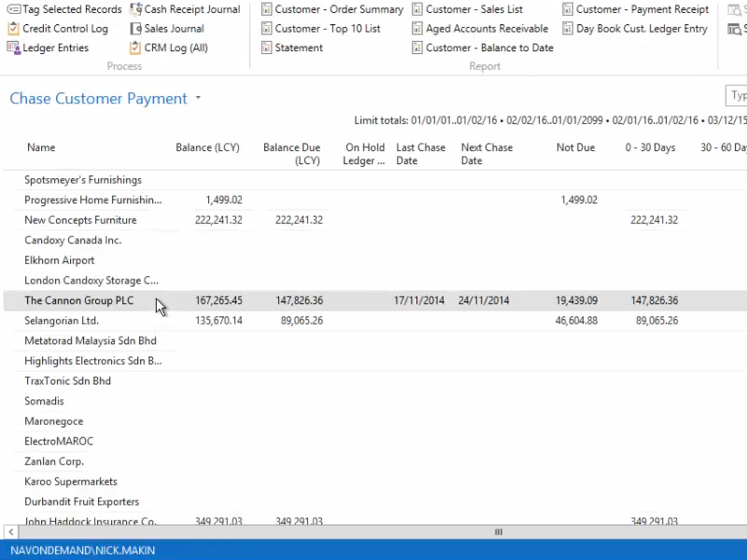Click the Tag Selected Records icon
Image resolution: width=747 pixels, height=560 pixels.
[x=13, y=9]
